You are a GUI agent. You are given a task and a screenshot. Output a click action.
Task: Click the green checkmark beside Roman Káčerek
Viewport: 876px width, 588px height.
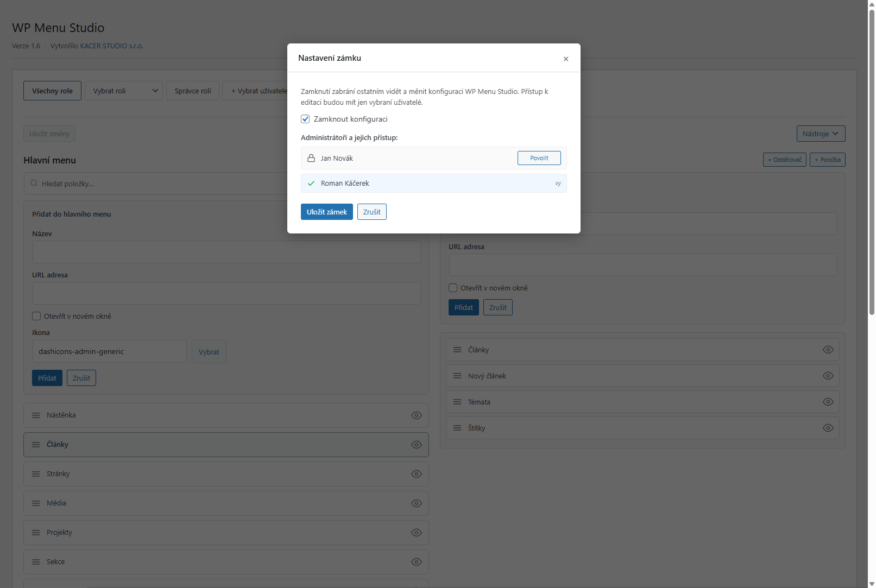(311, 184)
